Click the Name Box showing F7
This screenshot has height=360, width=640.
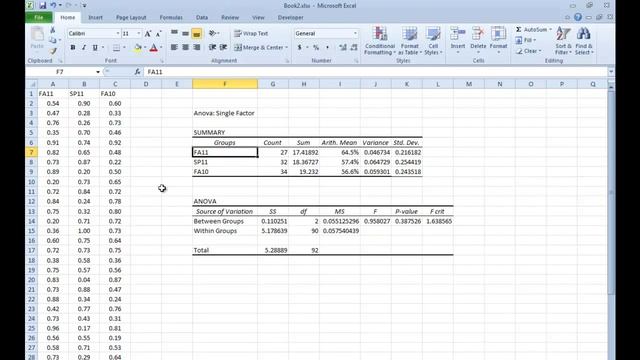click(x=60, y=72)
